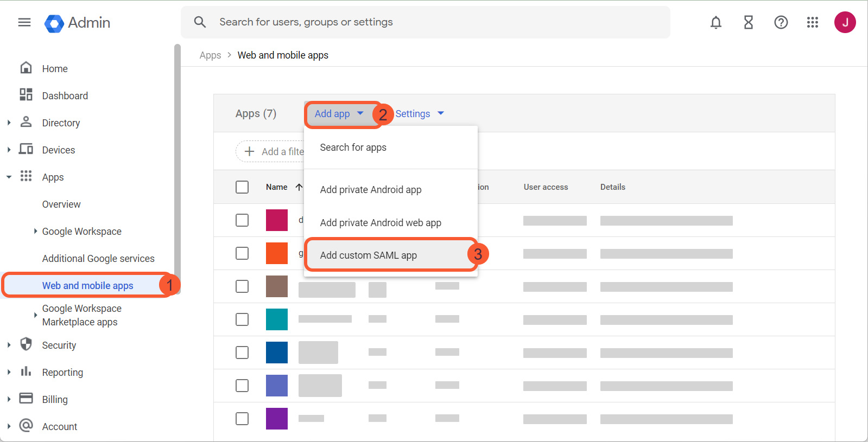Expand the Security section arrow

(x=9, y=345)
